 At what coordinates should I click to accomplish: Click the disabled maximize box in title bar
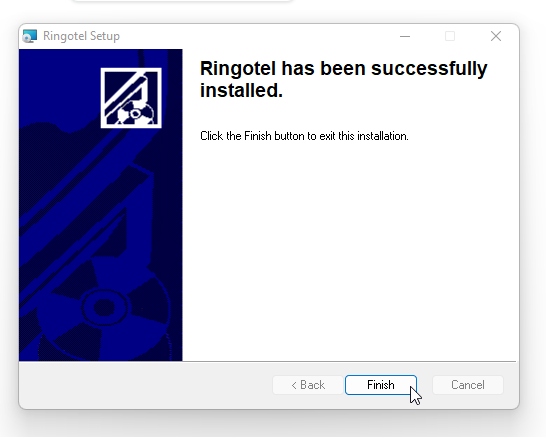pyautogui.click(x=450, y=36)
